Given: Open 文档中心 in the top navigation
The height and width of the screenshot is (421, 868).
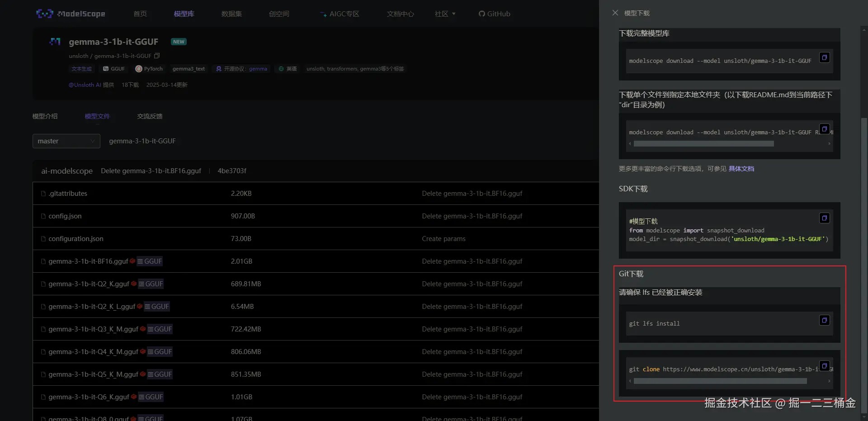Looking at the screenshot, I should tap(400, 14).
